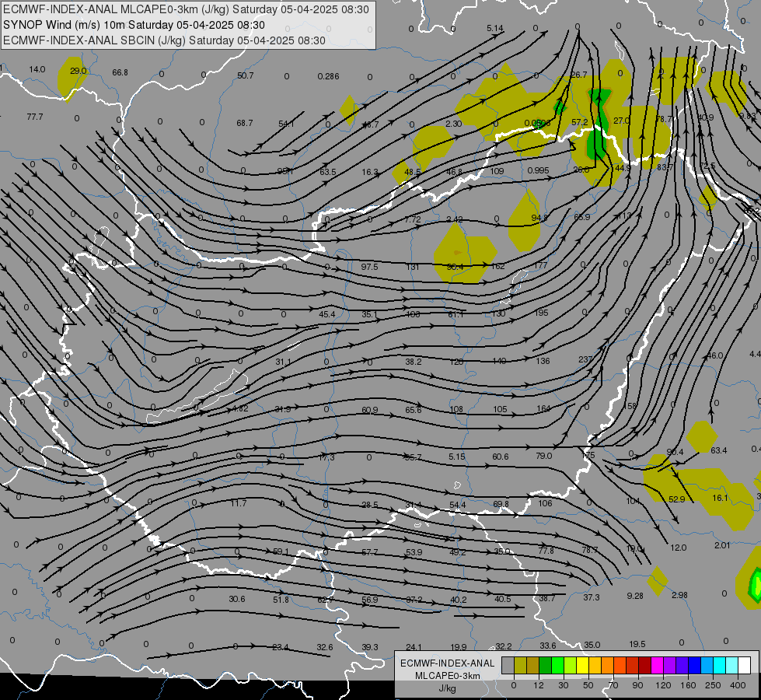
Task: Click the map value 69.8
Action: pyautogui.click(x=501, y=504)
